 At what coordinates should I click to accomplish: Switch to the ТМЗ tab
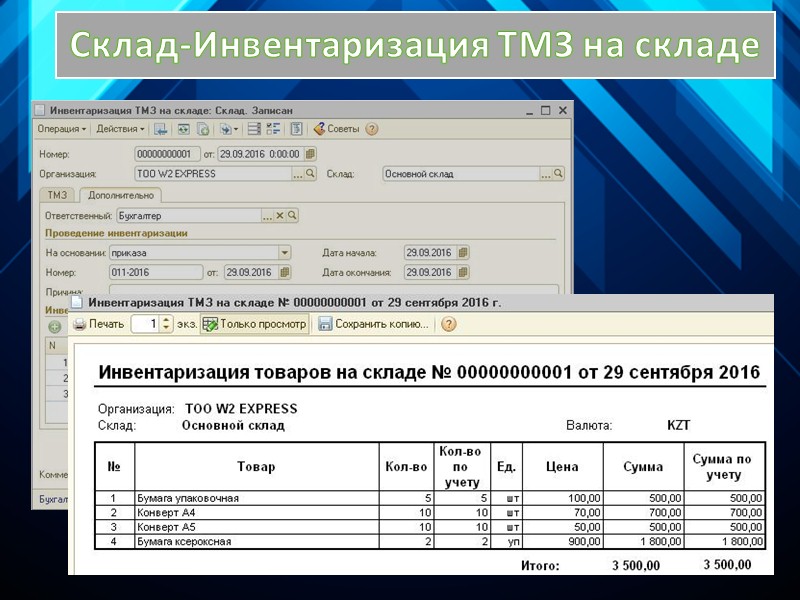click(57, 195)
